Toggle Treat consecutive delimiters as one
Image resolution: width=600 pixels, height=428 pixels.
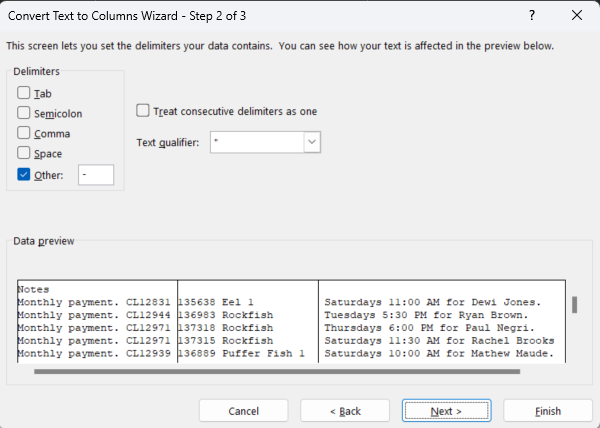[x=143, y=111]
